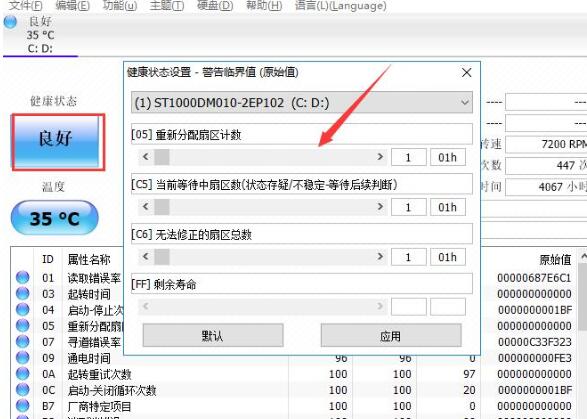Click the raw value 000000000FE3

click(534, 358)
